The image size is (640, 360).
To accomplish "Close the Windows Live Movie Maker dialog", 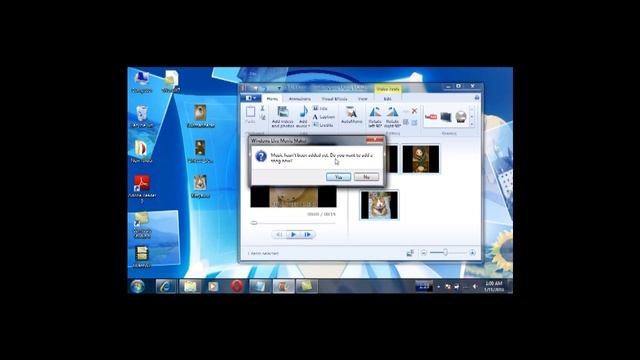I will click(x=374, y=140).
